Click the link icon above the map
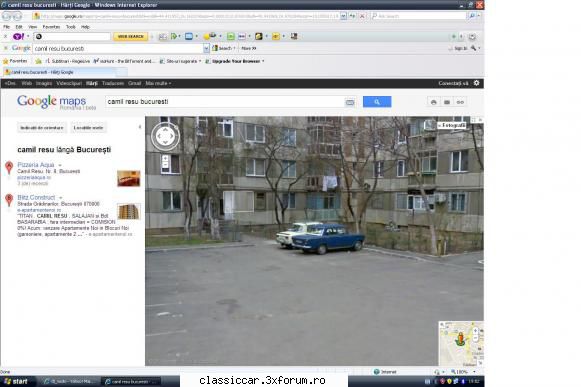 click(460, 102)
